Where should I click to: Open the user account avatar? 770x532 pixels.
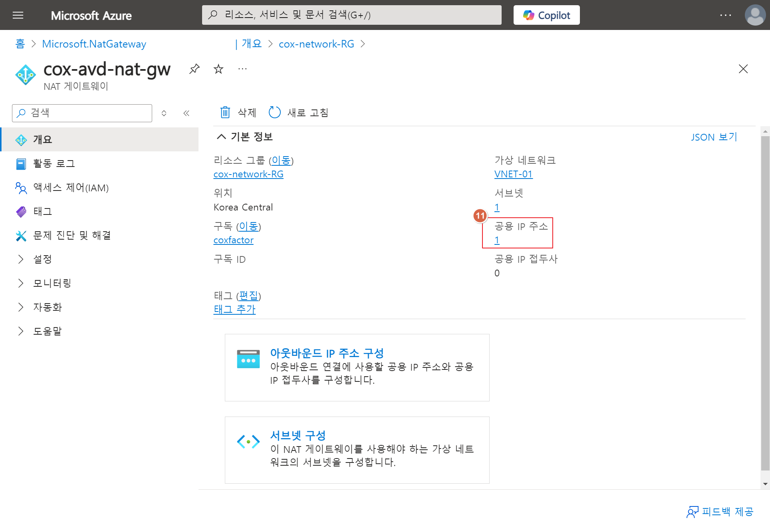click(x=755, y=15)
